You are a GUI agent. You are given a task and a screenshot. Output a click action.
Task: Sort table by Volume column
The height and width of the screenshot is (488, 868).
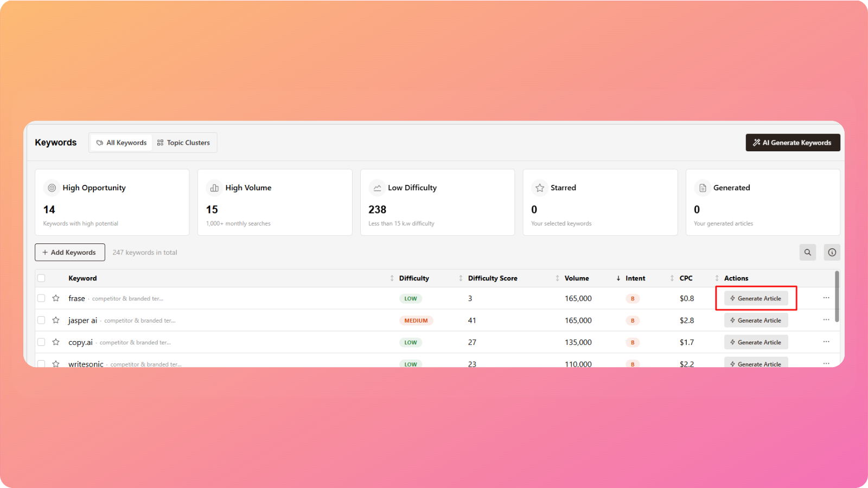tap(577, 278)
